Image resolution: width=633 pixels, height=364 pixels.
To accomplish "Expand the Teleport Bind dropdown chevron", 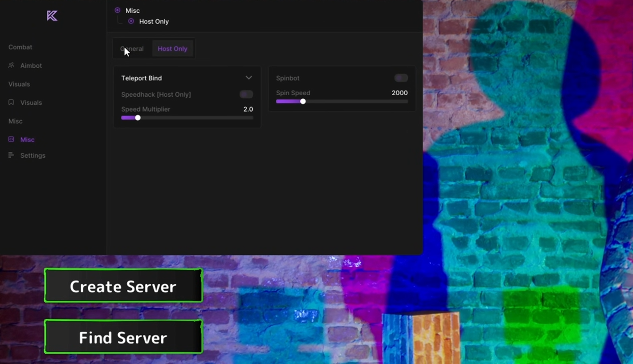I will tap(249, 78).
